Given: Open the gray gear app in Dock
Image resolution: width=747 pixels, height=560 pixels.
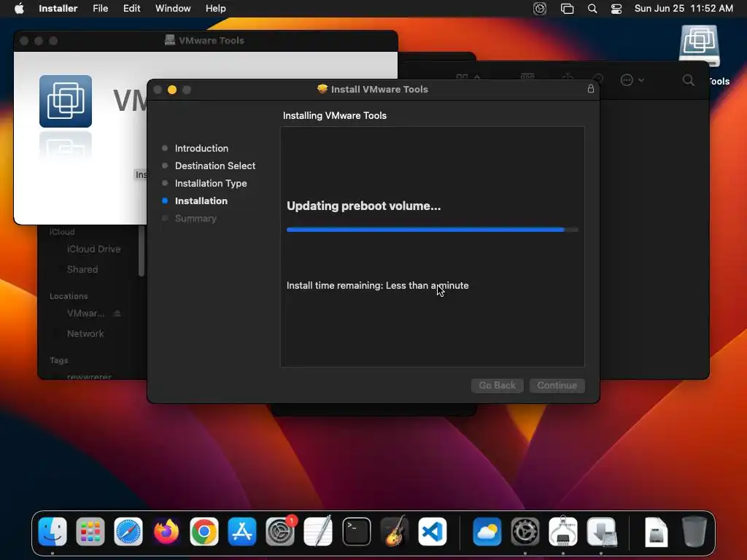Looking at the screenshot, I should [x=525, y=532].
